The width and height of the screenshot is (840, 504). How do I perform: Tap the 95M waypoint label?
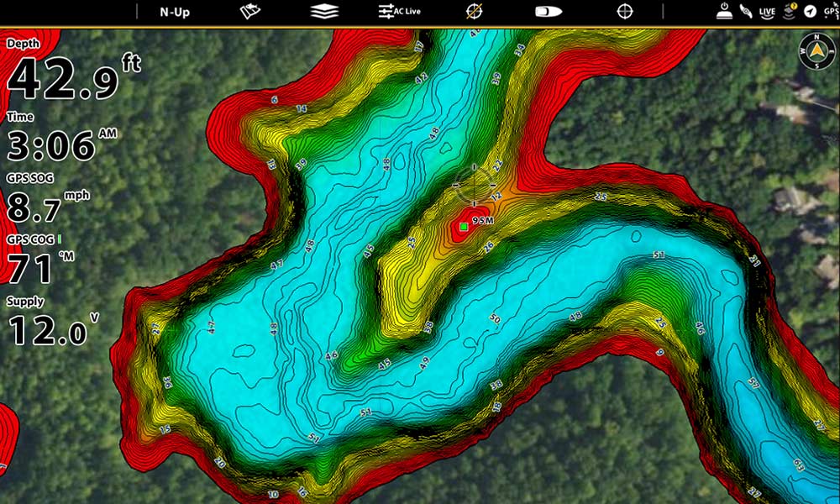[x=483, y=221]
